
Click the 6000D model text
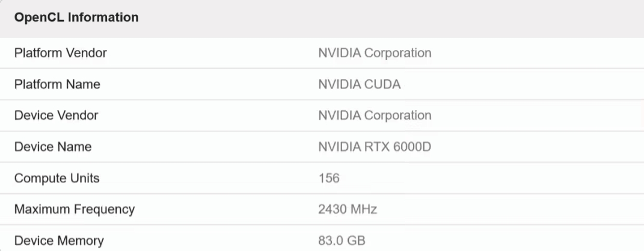coord(413,147)
